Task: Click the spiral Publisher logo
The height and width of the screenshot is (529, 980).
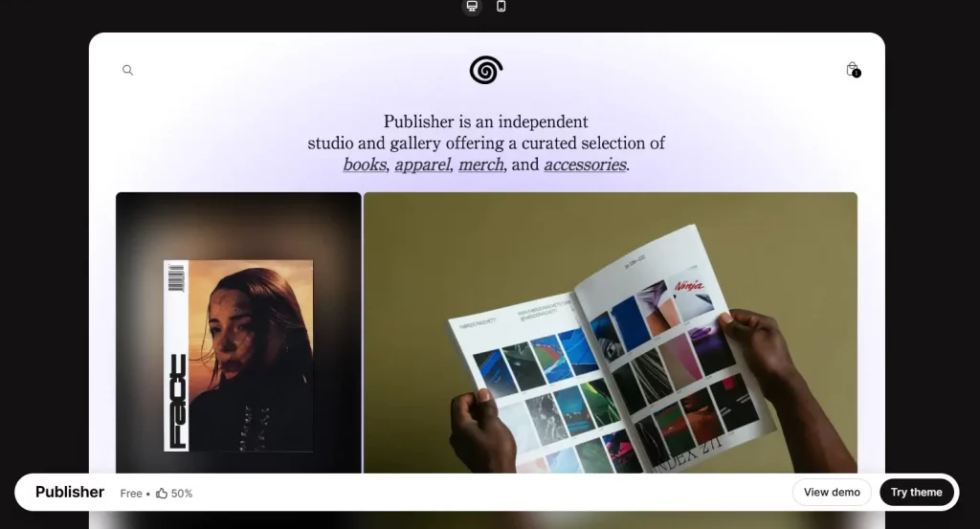Action: 486,70
